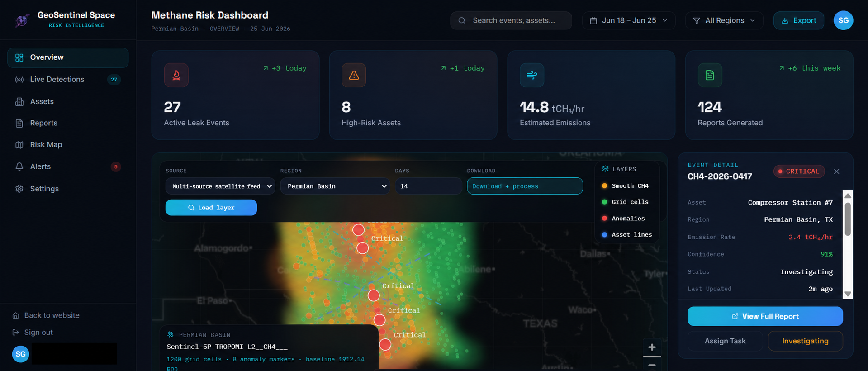Click the Export button

(x=798, y=20)
